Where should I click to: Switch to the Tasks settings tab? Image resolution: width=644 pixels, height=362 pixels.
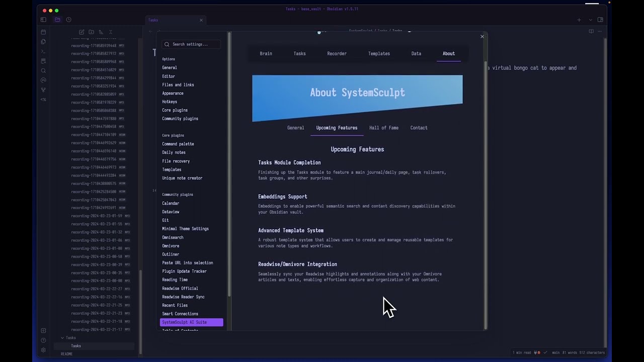(x=299, y=53)
